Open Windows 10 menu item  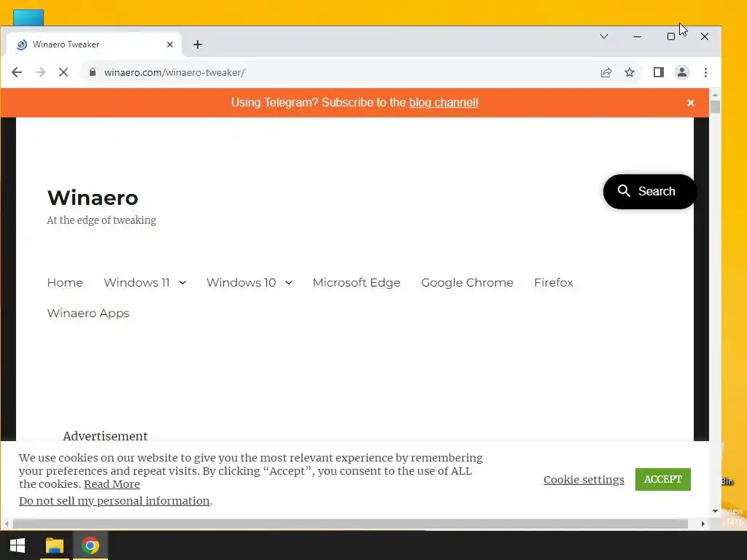pos(241,282)
